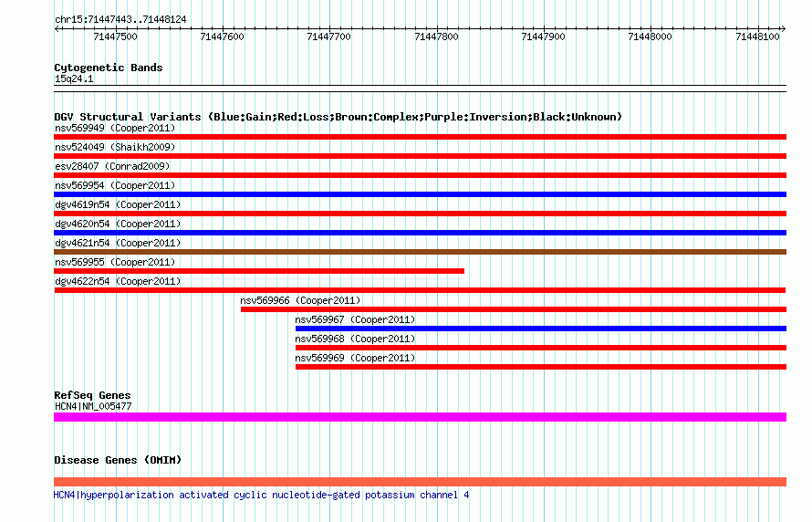Click the nsv569949 (Cooper2011) label
The width and height of the screenshot is (812, 522).
coord(115,128)
